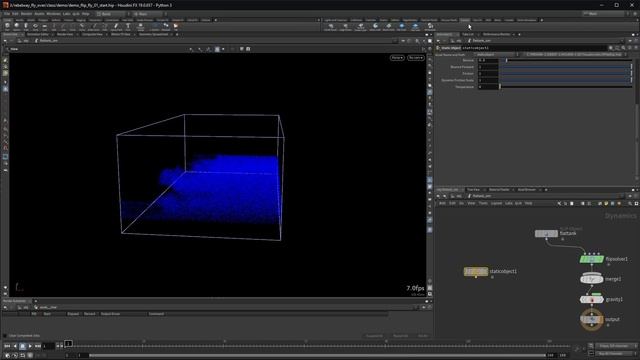The image size is (640, 360).
Task: Adjust the Friction slider
Action: click(x=566, y=74)
